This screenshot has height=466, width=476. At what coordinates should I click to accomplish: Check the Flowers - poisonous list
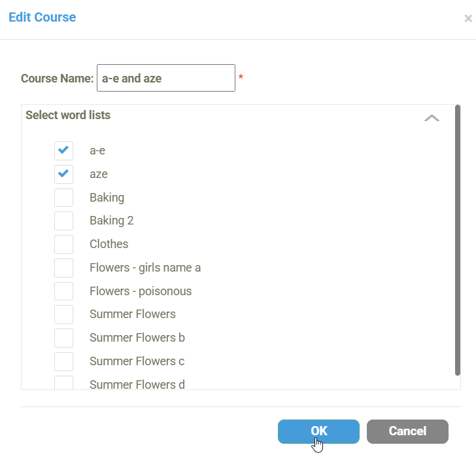(x=63, y=291)
